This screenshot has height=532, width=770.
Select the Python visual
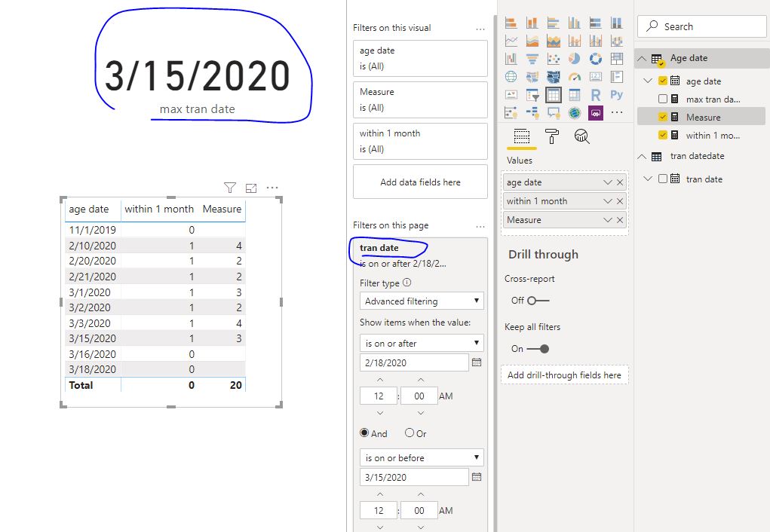pyautogui.click(x=617, y=95)
